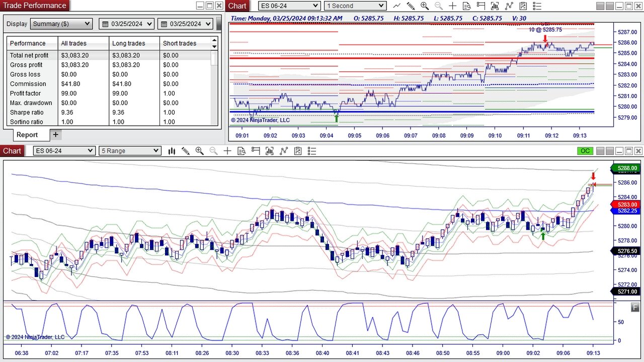Click the red 5283.00 price marker
This screenshot has width=644, height=362.
625,205
